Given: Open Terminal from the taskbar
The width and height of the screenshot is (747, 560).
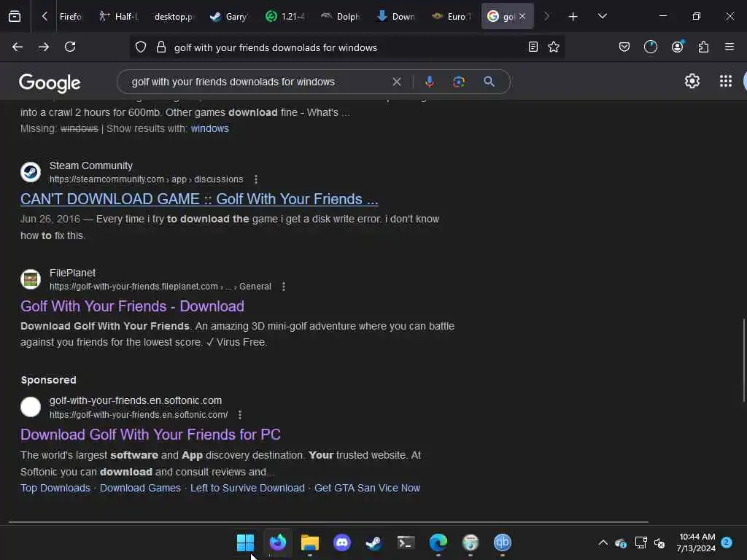Looking at the screenshot, I should 406,542.
